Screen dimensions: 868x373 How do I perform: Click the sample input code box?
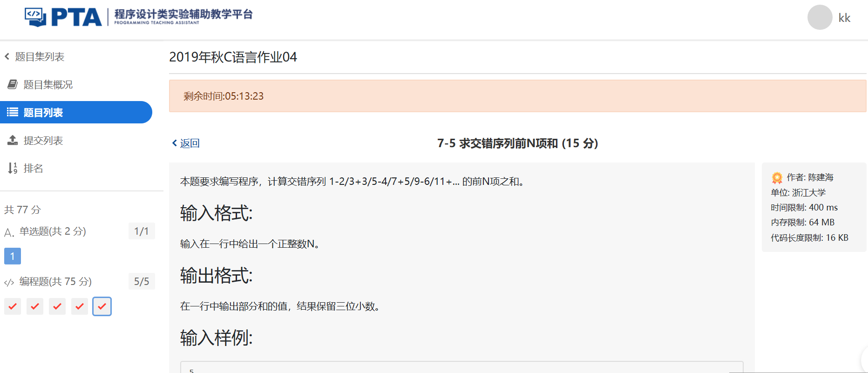pyautogui.click(x=461, y=367)
